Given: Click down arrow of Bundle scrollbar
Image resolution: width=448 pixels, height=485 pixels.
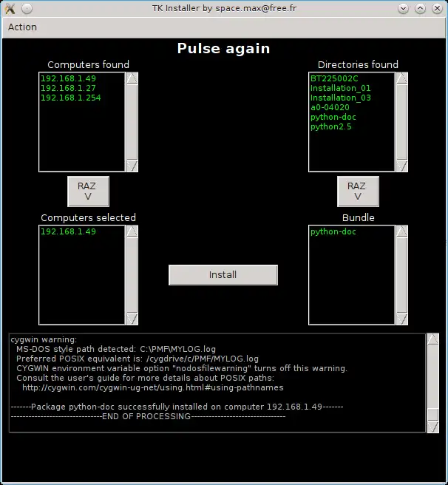Looking at the screenshot, I should coord(402,319).
